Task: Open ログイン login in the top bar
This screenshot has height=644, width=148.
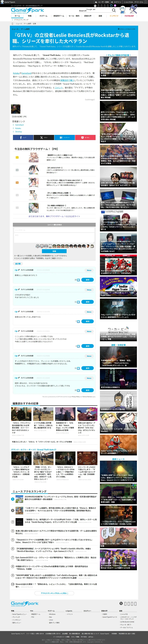Action: [117, 2]
